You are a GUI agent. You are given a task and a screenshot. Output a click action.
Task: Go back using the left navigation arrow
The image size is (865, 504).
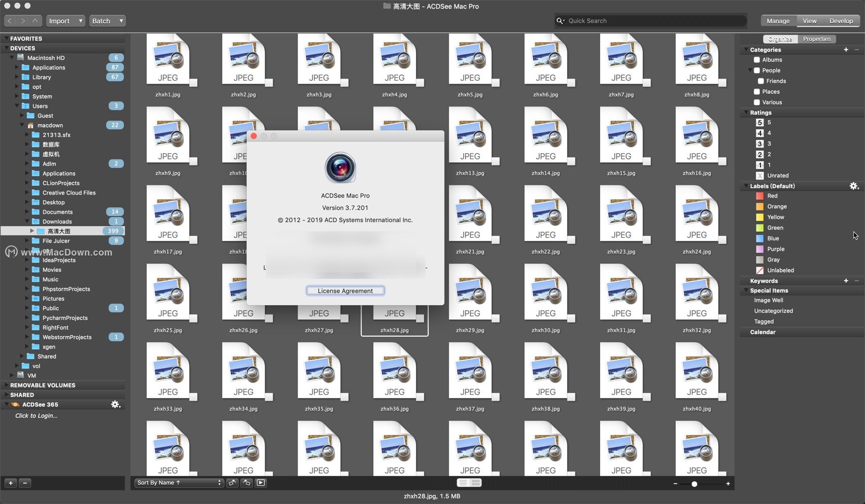tap(10, 21)
